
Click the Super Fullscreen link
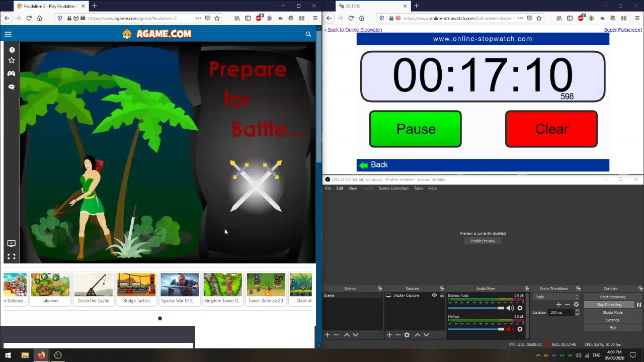tap(623, 30)
